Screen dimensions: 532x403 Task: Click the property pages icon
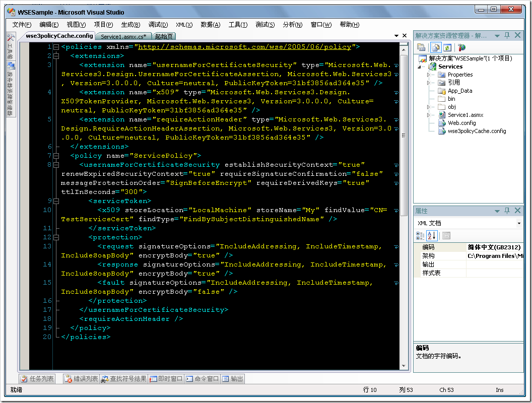point(446,235)
